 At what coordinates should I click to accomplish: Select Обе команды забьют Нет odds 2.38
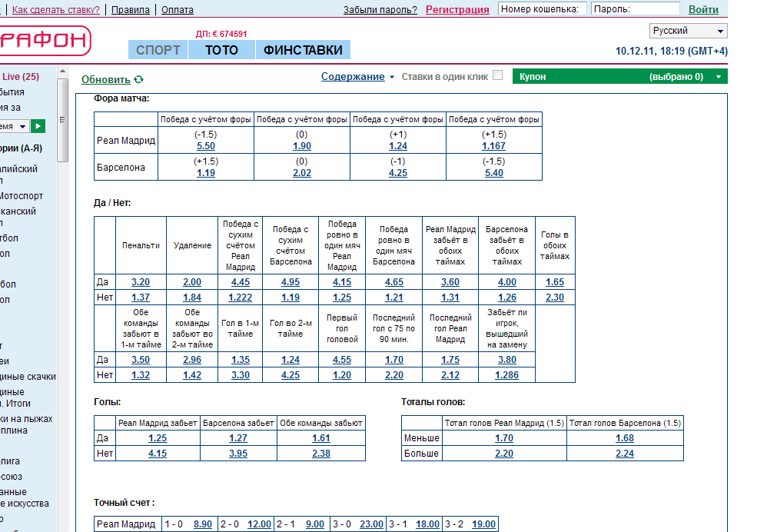(x=321, y=454)
